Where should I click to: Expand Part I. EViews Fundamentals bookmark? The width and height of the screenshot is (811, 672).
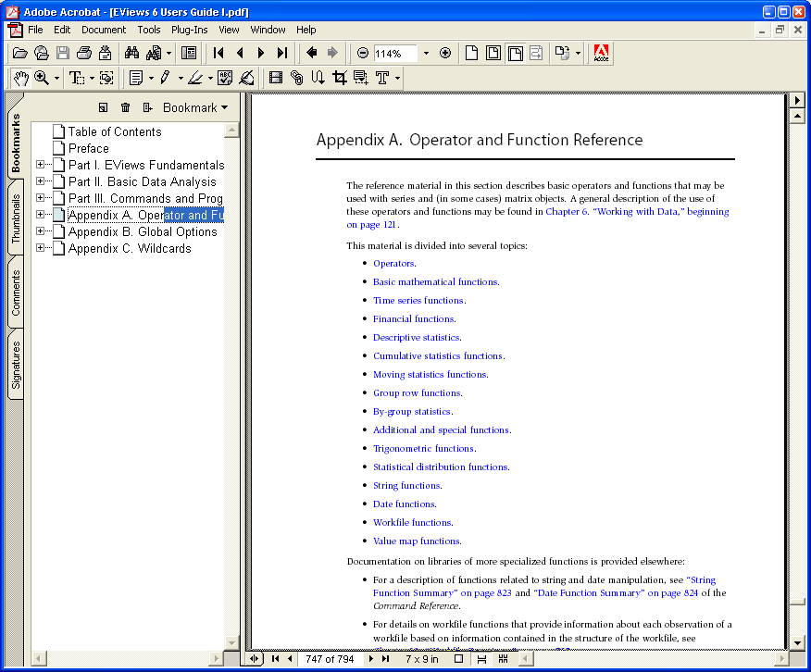pyautogui.click(x=41, y=165)
